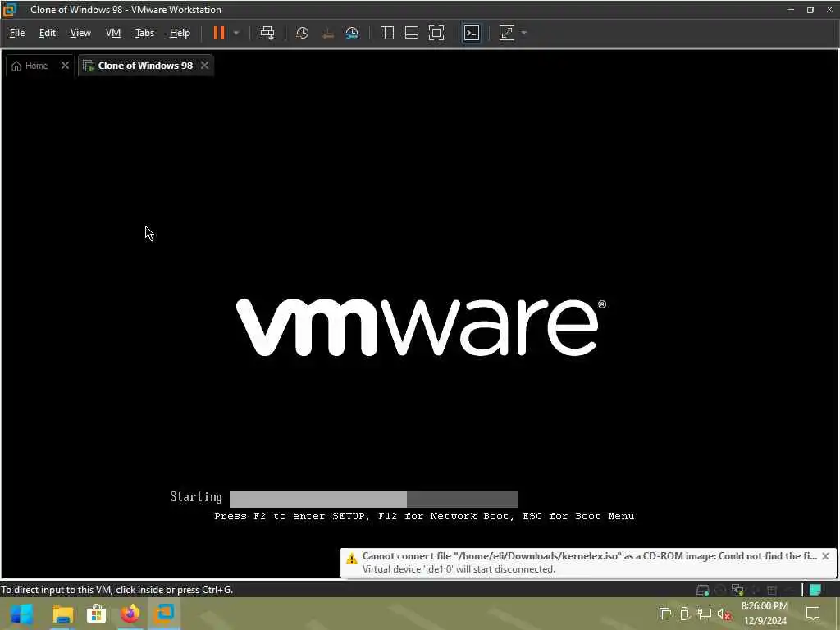840x630 pixels.
Task: Click the network tray icon
Action: click(x=705, y=614)
